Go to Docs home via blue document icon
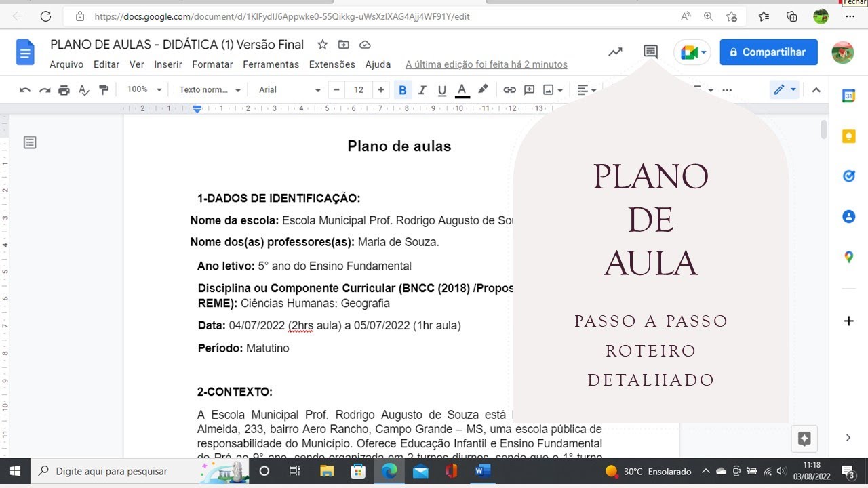The image size is (868, 488). (25, 52)
